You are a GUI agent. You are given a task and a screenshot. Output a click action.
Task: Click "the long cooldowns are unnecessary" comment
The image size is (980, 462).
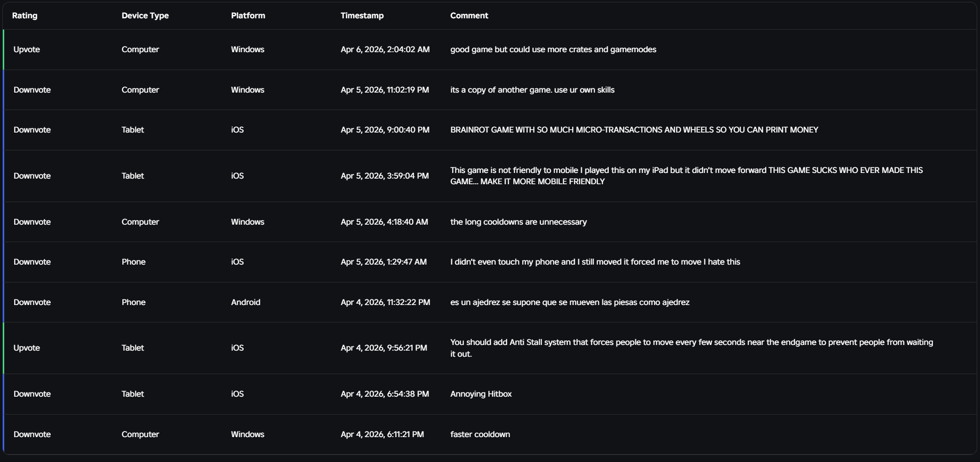pyautogui.click(x=518, y=222)
